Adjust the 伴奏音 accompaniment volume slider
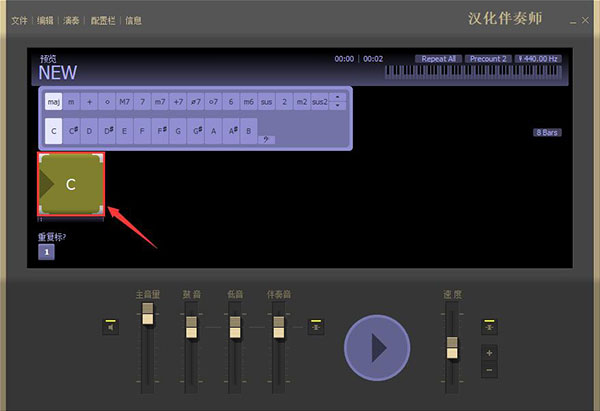Screen dimensions: 600x411 [279, 327]
